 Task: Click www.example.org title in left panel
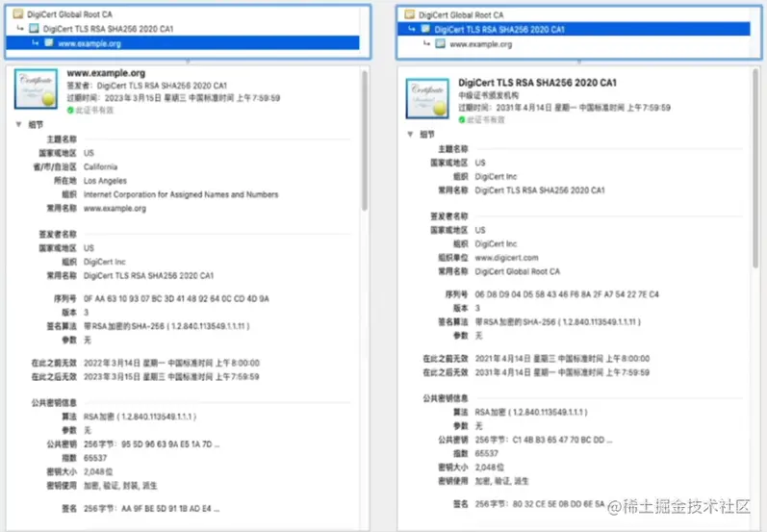[106, 73]
